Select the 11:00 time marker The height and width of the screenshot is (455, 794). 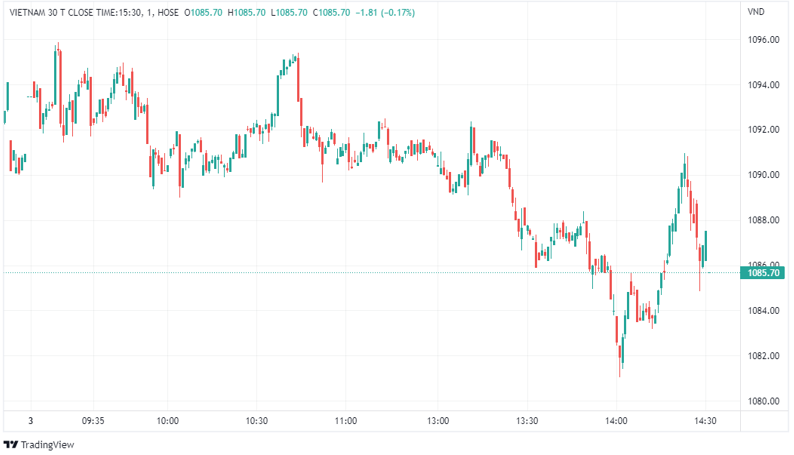tap(346, 421)
